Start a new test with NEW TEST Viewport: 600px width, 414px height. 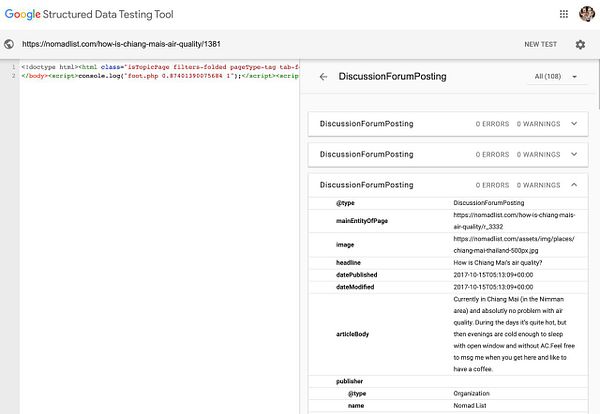click(541, 44)
